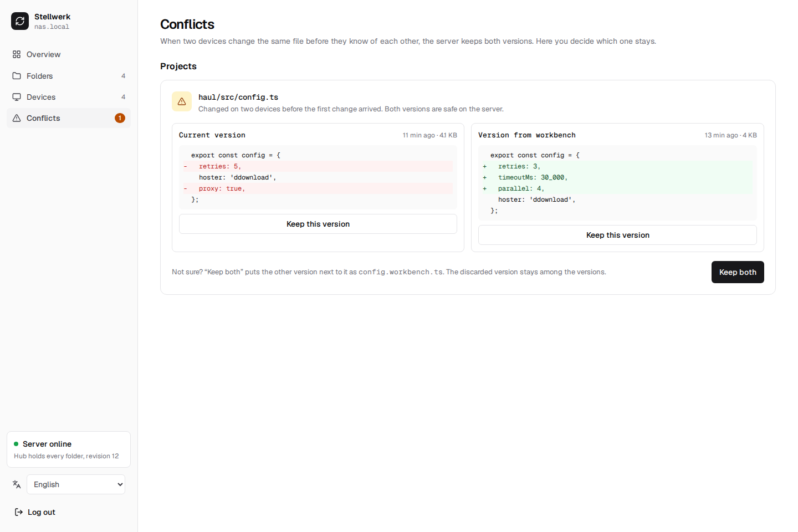Click the Projects section heading
The width and height of the screenshot is (798, 532).
[178, 66]
